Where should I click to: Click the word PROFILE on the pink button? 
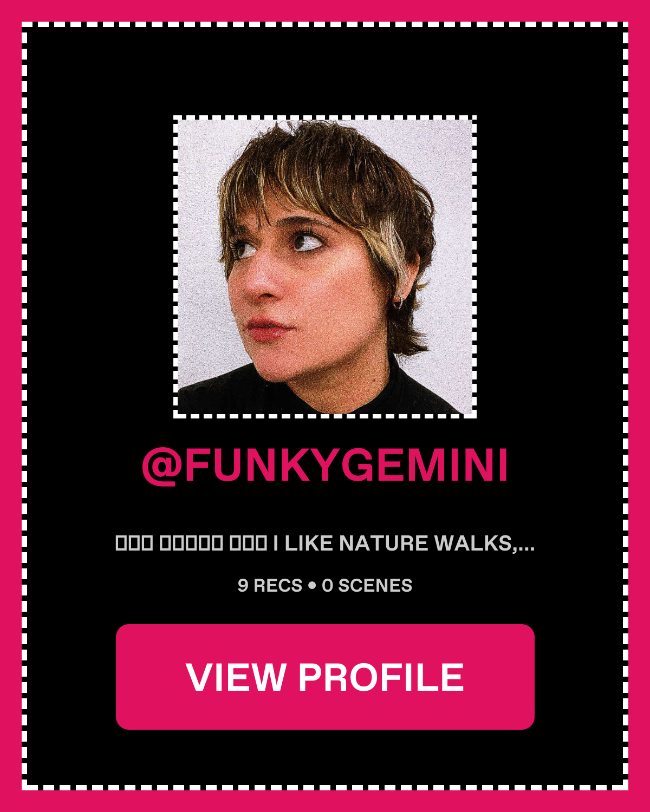point(381,677)
